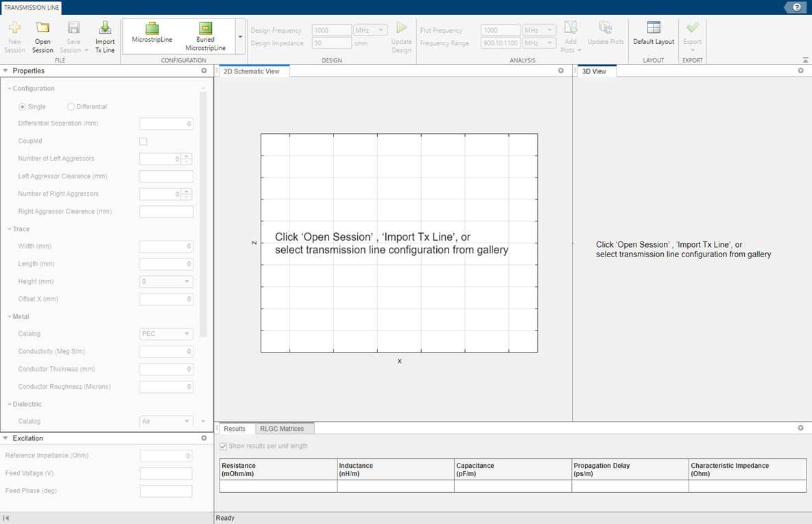Collapse the Trace properties section
The width and height of the screenshot is (812, 524).
(8, 228)
